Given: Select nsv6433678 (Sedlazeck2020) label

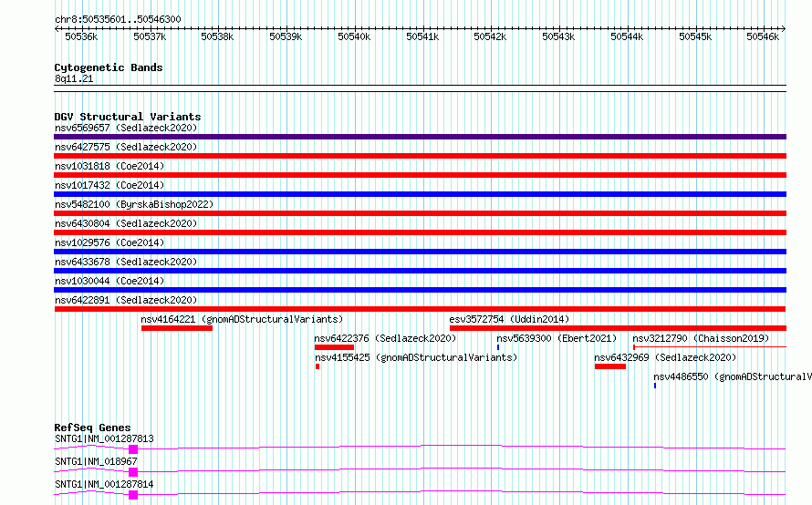Looking at the screenshot, I should pyautogui.click(x=126, y=262).
